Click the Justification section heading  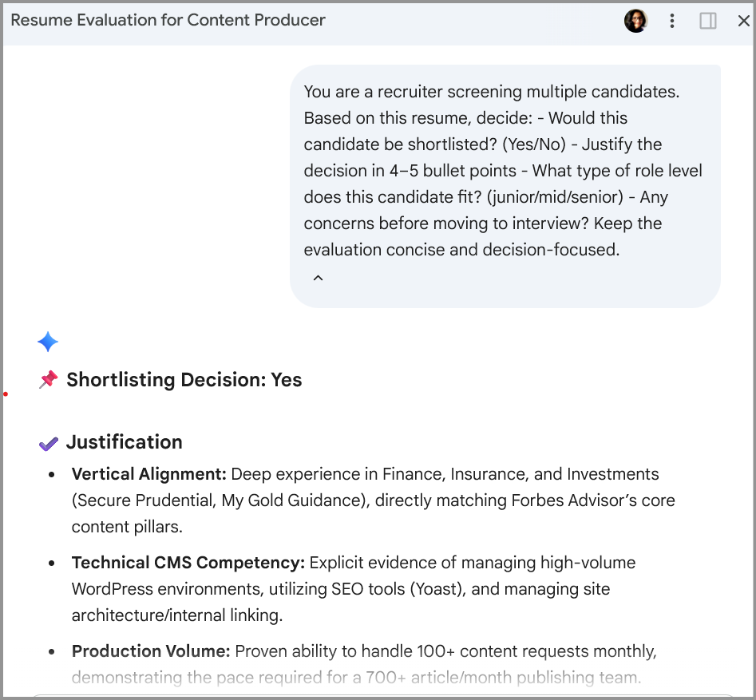pyautogui.click(x=125, y=441)
